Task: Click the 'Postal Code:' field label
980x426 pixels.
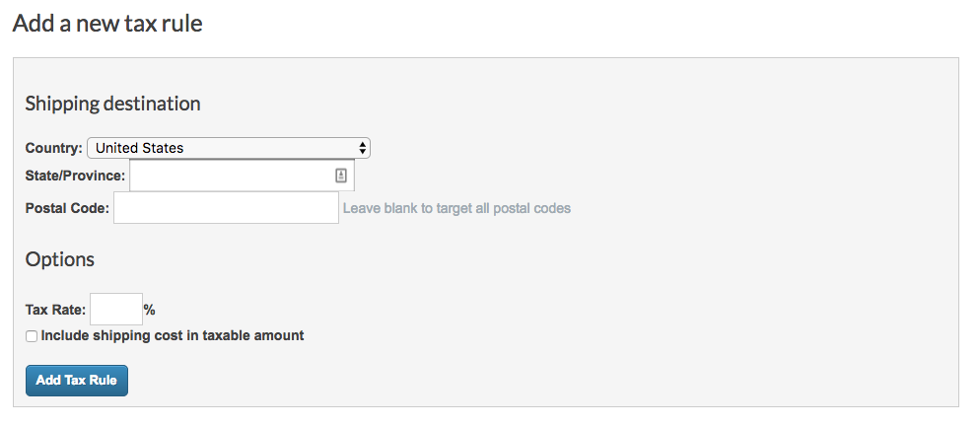Action: tap(67, 208)
